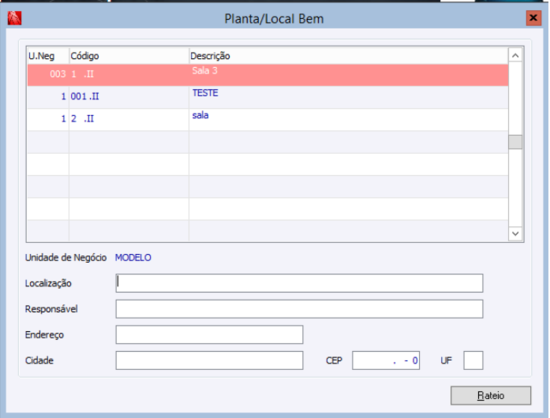Focus the Responsável input field
Image resolution: width=550 pixels, height=418 pixels.
[x=299, y=309]
